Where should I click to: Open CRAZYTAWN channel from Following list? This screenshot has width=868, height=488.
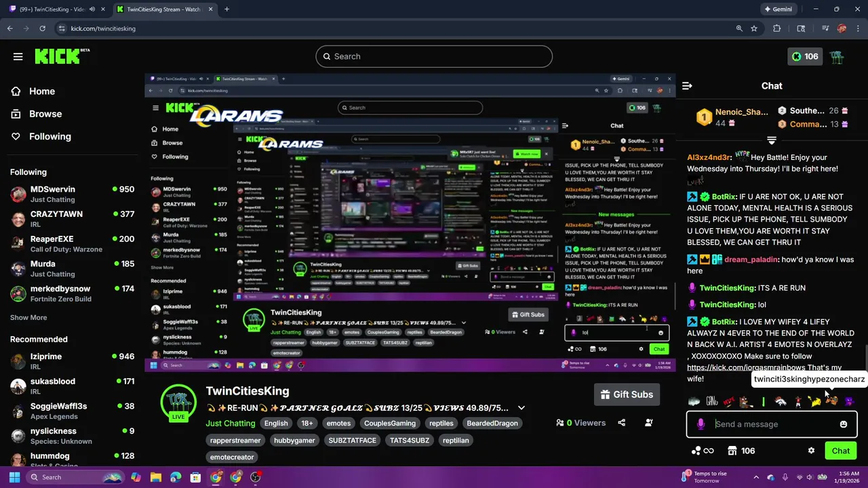(73, 219)
